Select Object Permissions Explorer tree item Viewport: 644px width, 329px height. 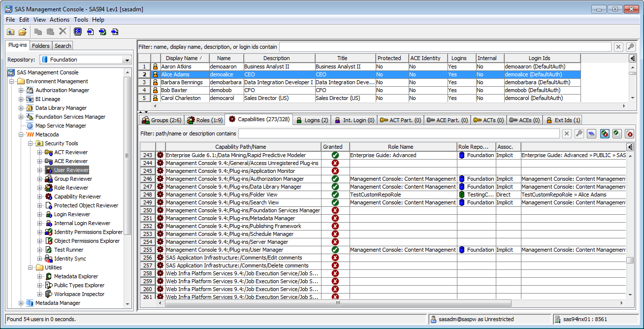(87, 241)
